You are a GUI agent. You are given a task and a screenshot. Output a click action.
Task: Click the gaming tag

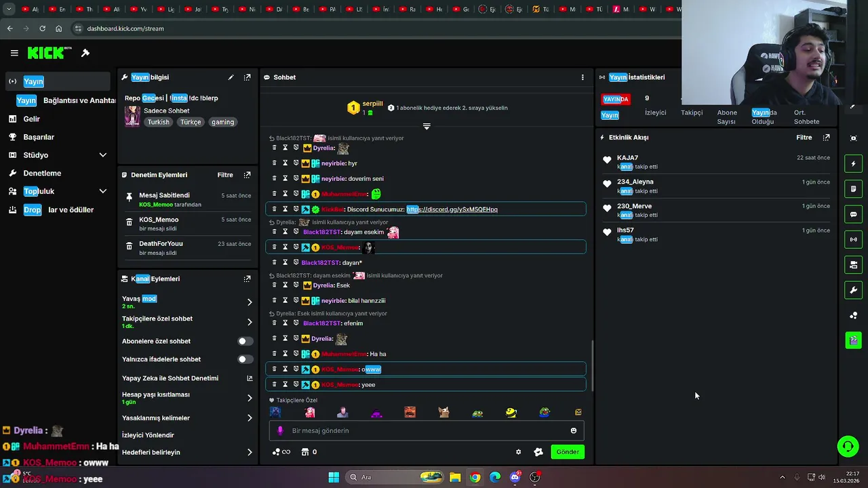(222, 122)
